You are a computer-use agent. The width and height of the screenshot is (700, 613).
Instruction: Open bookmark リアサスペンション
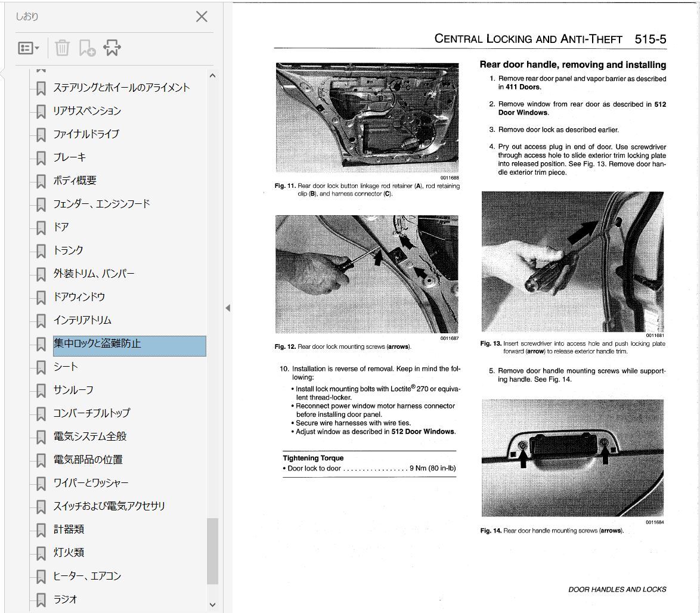coord(87,111)
